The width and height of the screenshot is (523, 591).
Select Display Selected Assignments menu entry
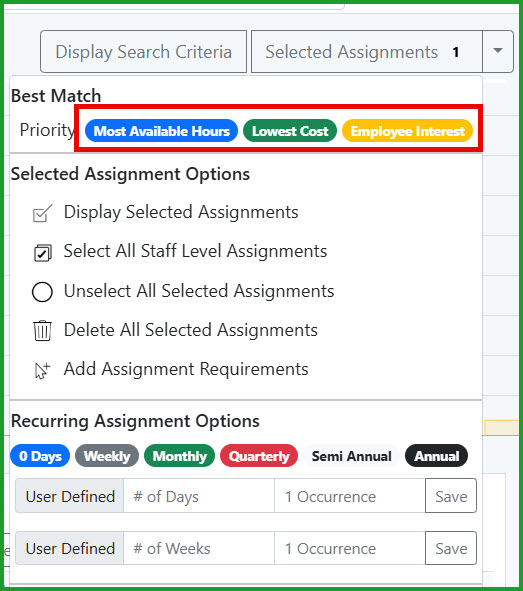coord(181,212)
